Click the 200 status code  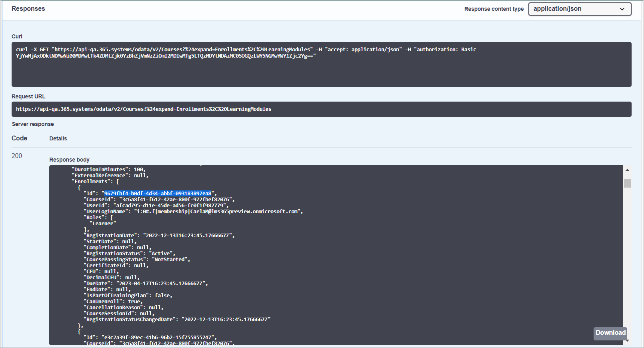coord(17,156)
